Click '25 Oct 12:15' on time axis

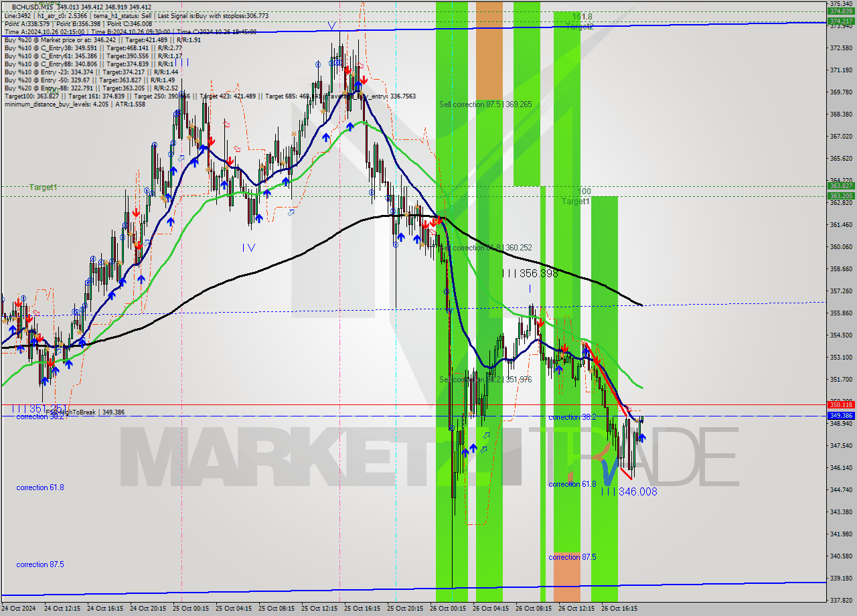click(x=319, y=609)
